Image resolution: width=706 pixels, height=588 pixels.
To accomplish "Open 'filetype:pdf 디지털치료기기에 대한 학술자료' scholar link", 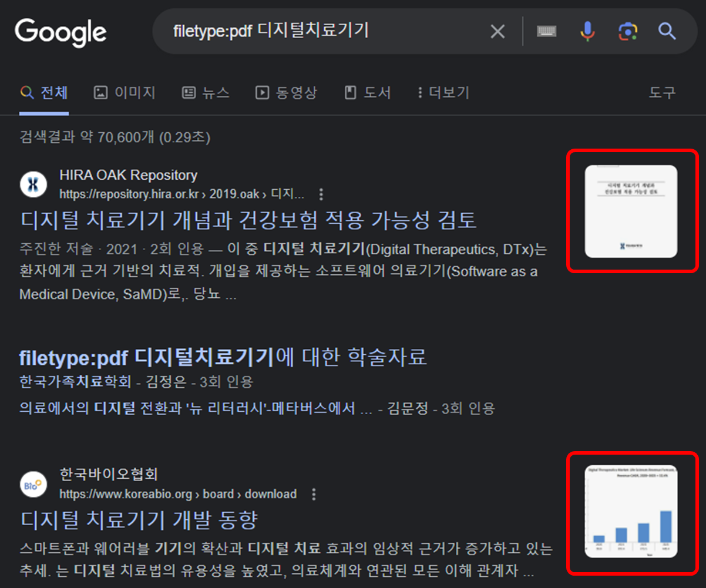I will coord(223,357).
